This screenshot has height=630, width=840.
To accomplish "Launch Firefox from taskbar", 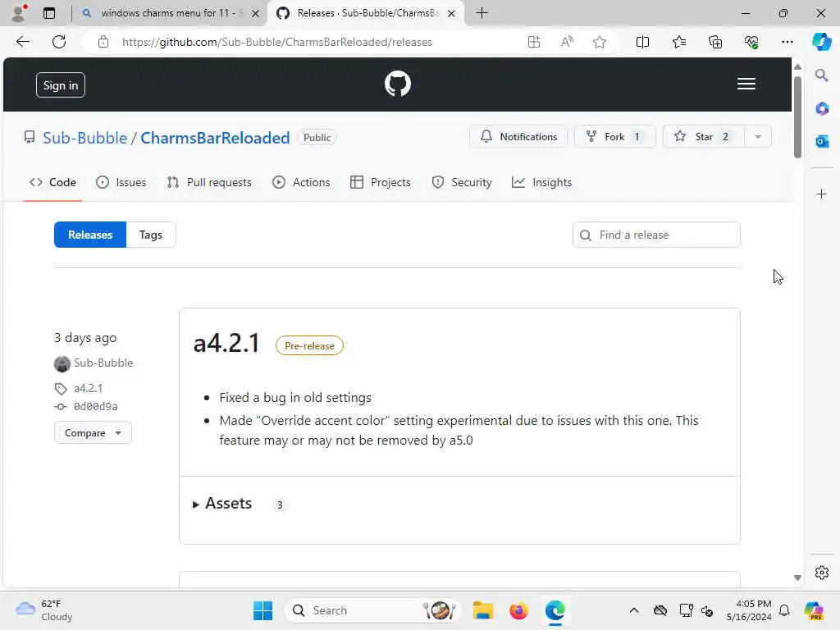I will point(518,610).
